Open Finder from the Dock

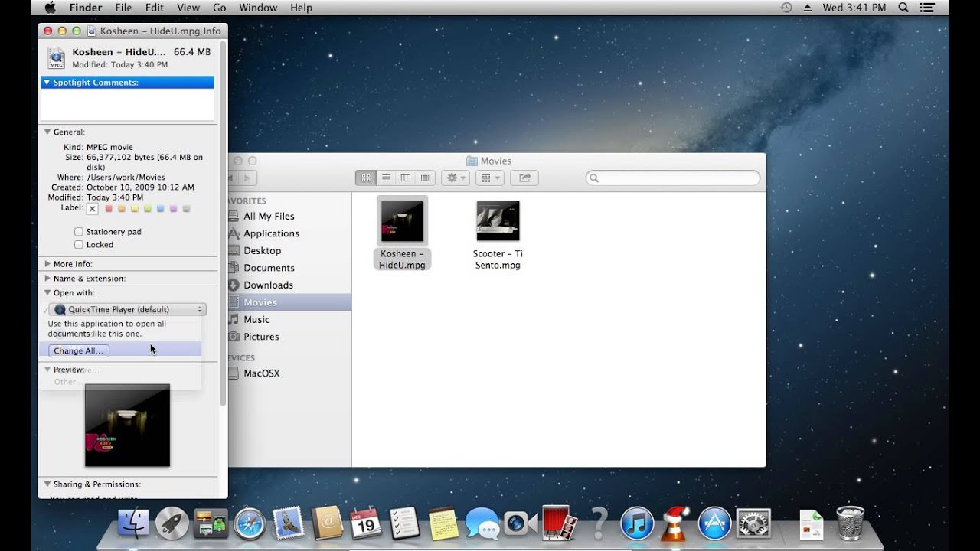tap(134, 523)
